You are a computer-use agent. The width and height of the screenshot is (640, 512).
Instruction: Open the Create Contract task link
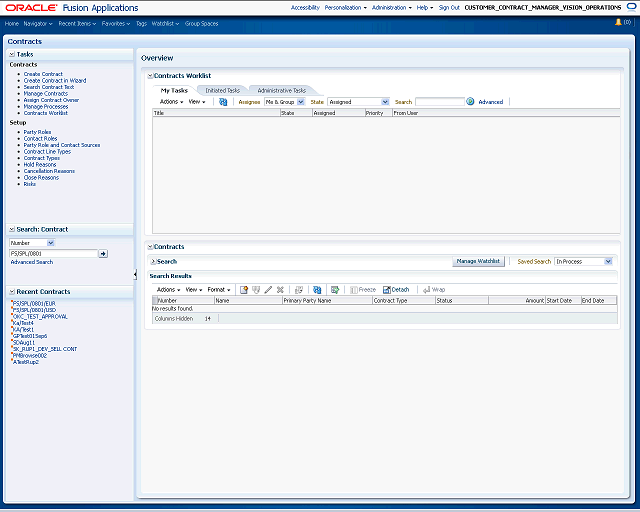[43, 74]
